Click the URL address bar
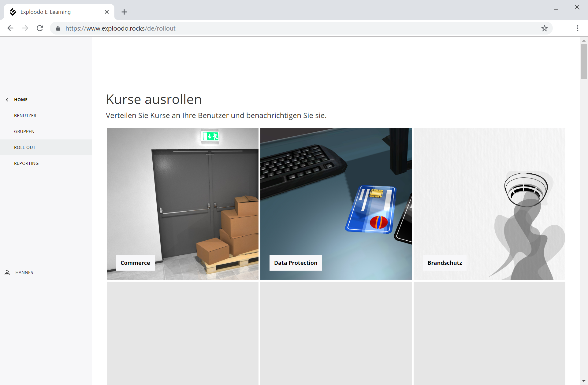Viewport: 588px width, 385px height. (275, 28)
